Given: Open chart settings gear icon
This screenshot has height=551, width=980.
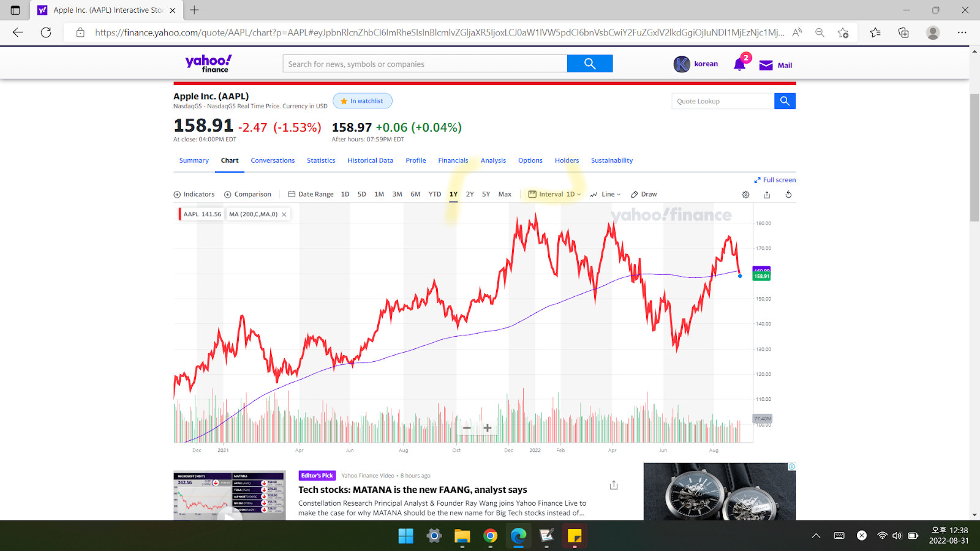Looking at the screenshot, I should (x=745, y=195).
